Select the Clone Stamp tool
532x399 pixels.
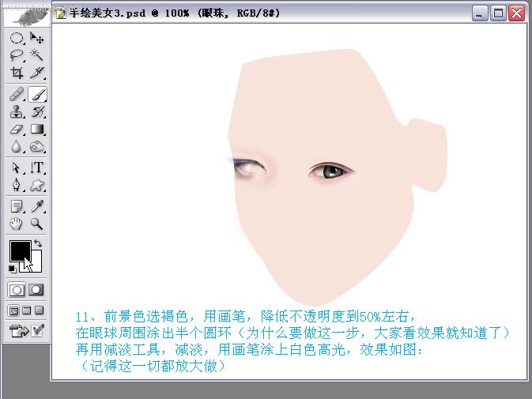click(17, 111)
